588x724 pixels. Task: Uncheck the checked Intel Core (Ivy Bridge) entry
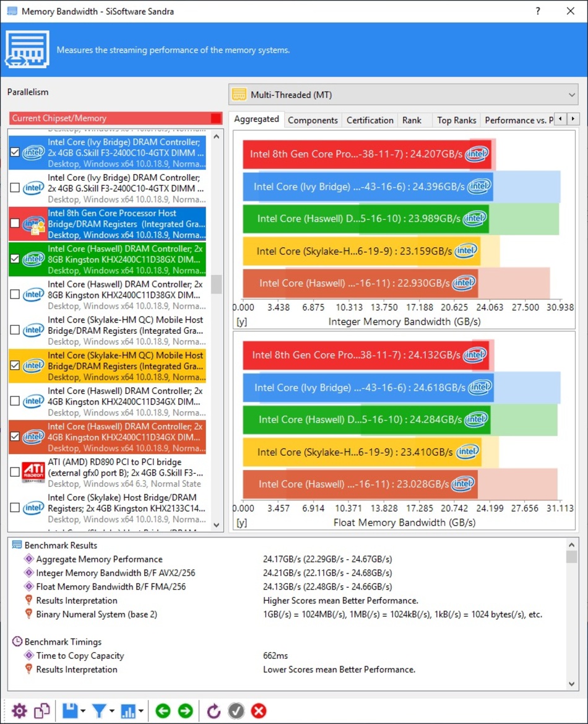tap(15, 152)
